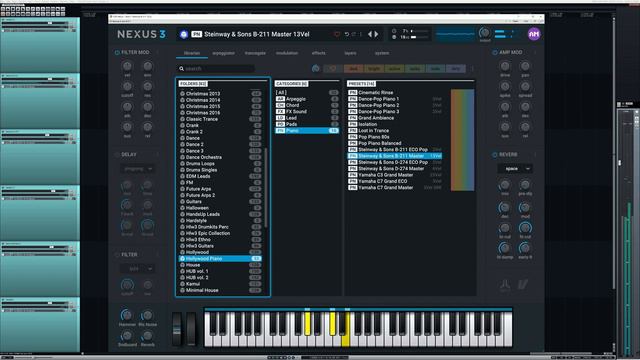Toggle Filter Mod power button
This screenshot has width=640, height=360.
117,53
